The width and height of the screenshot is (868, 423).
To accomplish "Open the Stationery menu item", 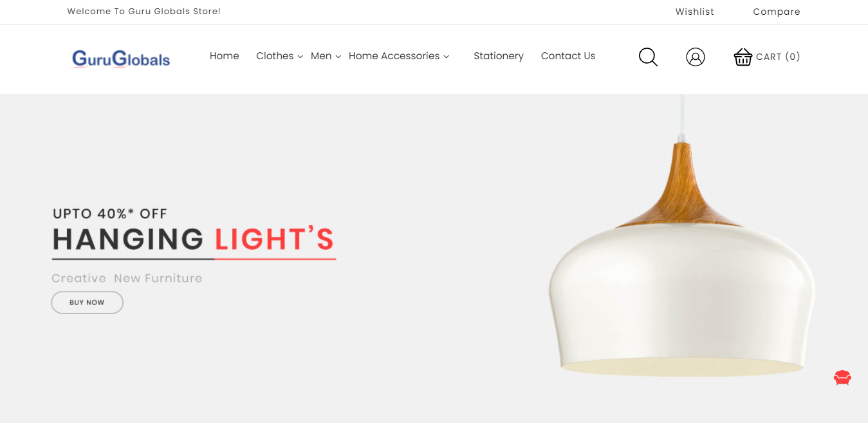I will [x=499, y=56].
